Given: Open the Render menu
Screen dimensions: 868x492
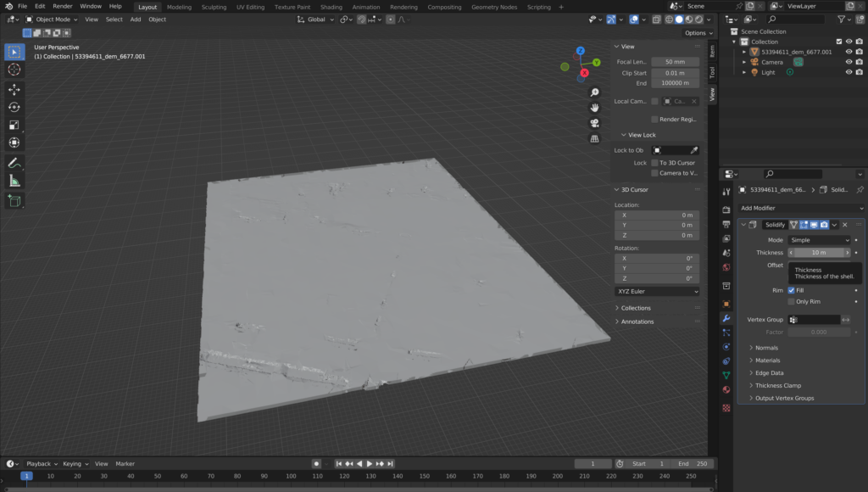Looking at the screenshot, I should tap(63, 6).
